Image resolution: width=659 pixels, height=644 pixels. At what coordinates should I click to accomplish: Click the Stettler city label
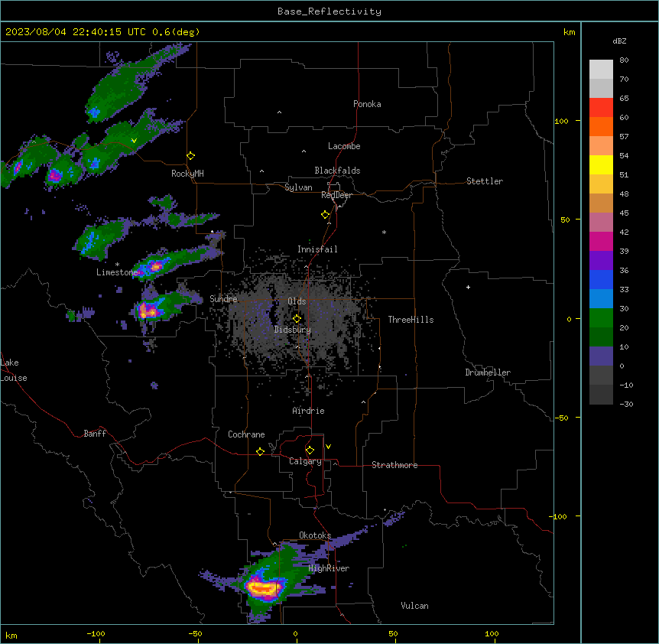485,181
